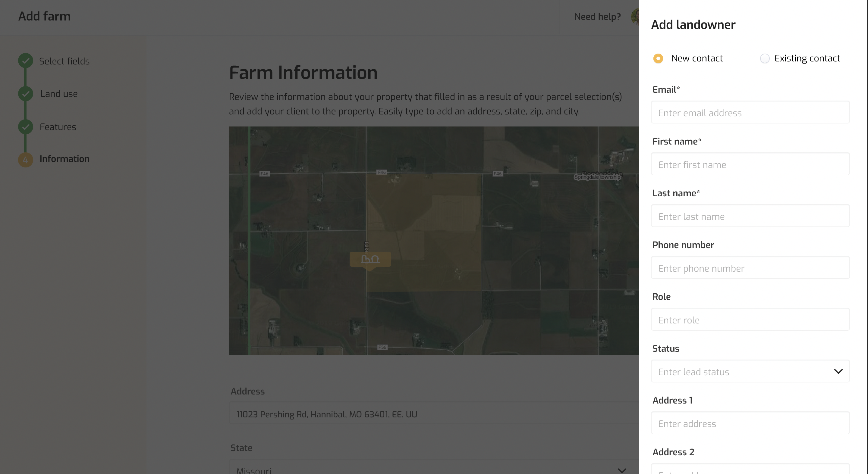Click the barn marker icon on the map
The height and width of the screenshot is (474, 868).
pyautogui.click(x=370, y=259)
